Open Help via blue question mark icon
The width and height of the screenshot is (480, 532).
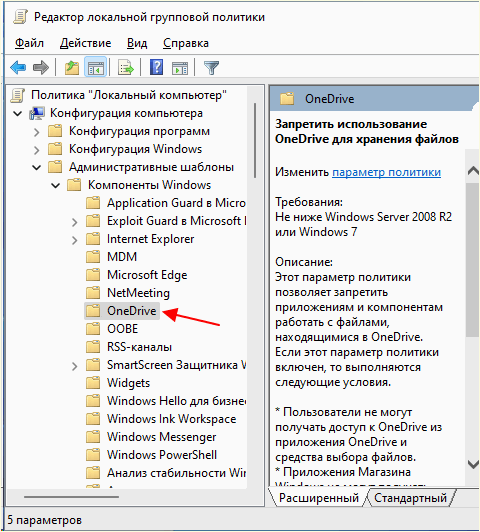(x=156, y=67)
